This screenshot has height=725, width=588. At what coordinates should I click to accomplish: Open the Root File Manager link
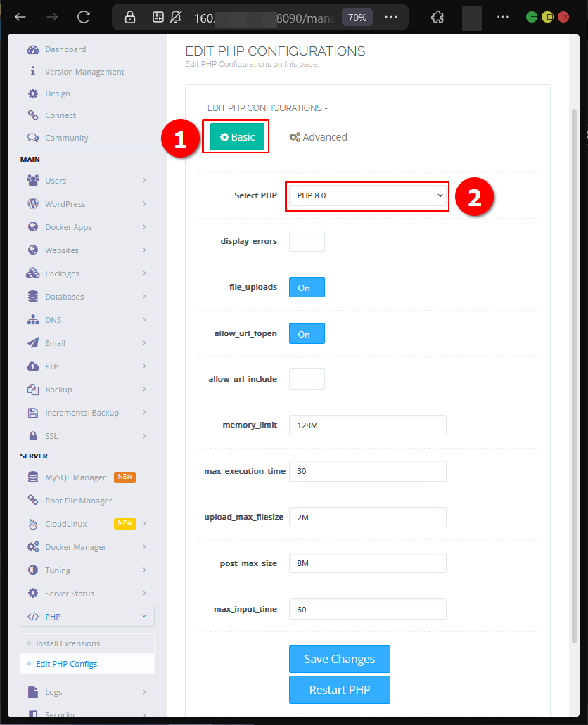[x=79, y=501]
